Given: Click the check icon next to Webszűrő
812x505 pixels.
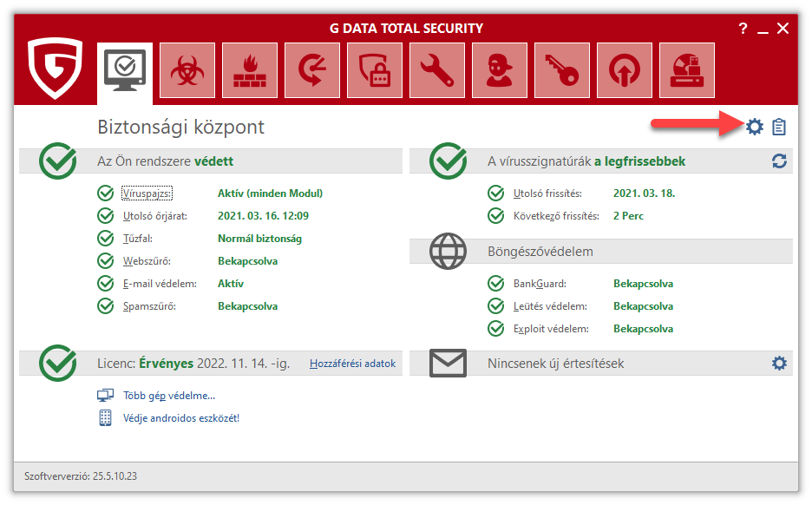Looking at the screenshot, I should tap(106, 261).
